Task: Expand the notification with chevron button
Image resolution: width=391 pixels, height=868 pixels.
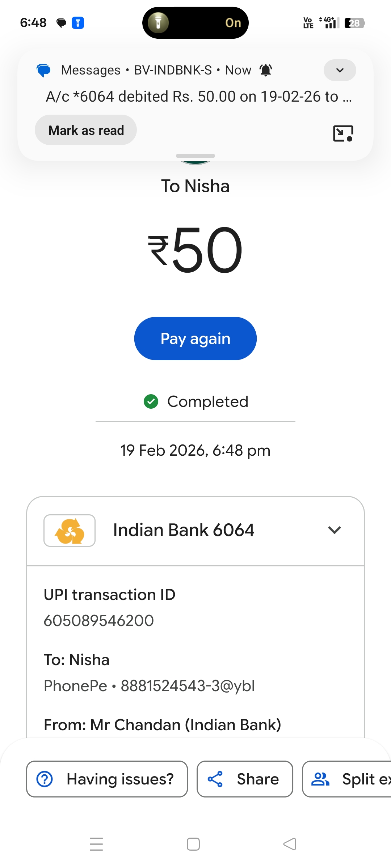Action: [340, 70]
